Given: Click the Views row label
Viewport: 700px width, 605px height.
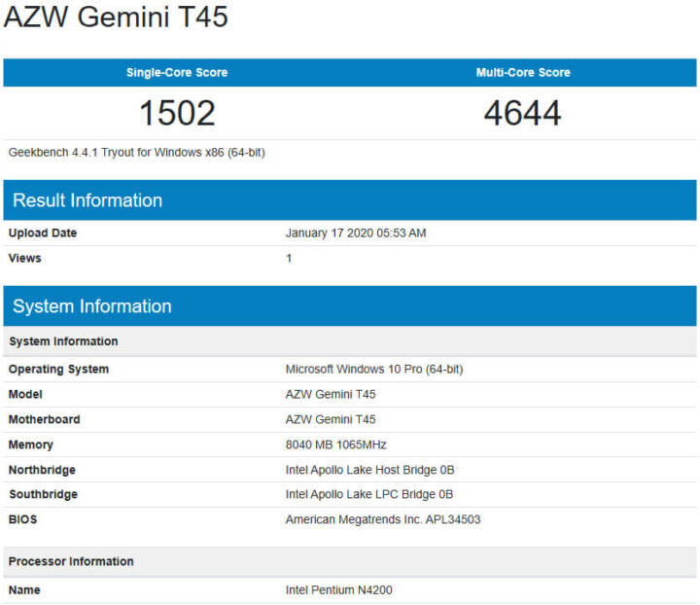Looking at the screenshot, I should click(25, 259).
